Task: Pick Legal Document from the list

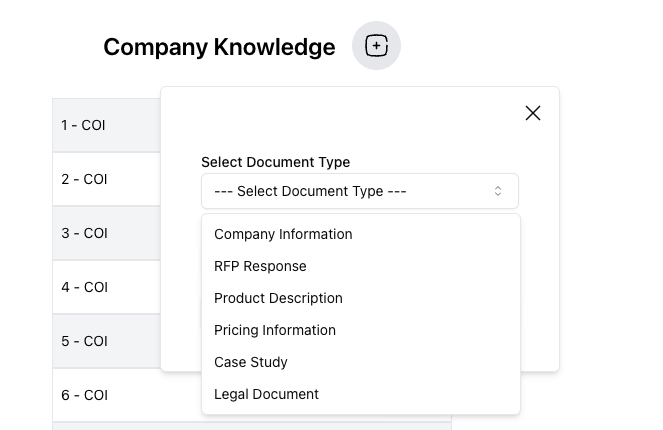Action: coord(361,394)
